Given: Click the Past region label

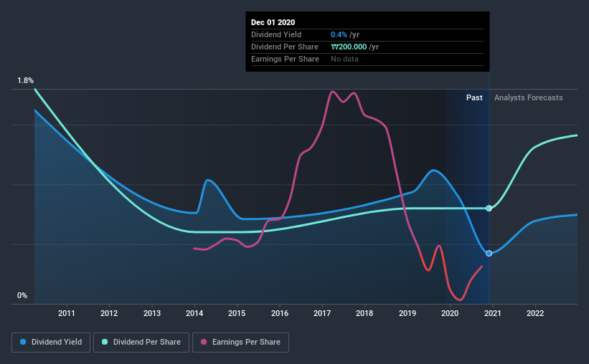Looking at the screenshot, I should 474,97.
